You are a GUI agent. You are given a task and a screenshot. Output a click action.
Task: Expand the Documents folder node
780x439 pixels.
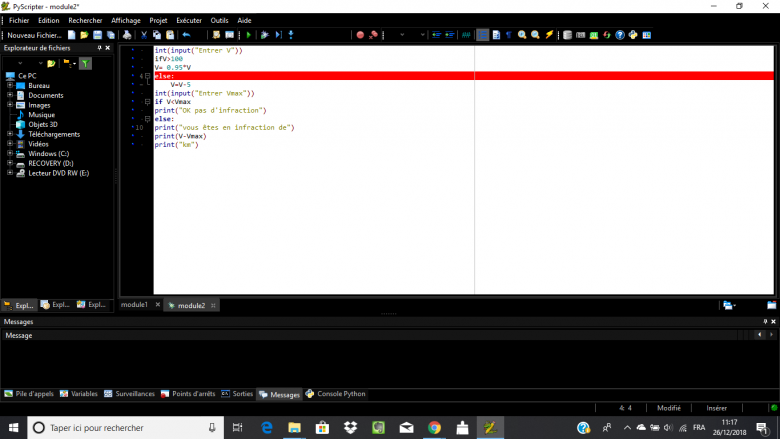(x=10, y=95)
